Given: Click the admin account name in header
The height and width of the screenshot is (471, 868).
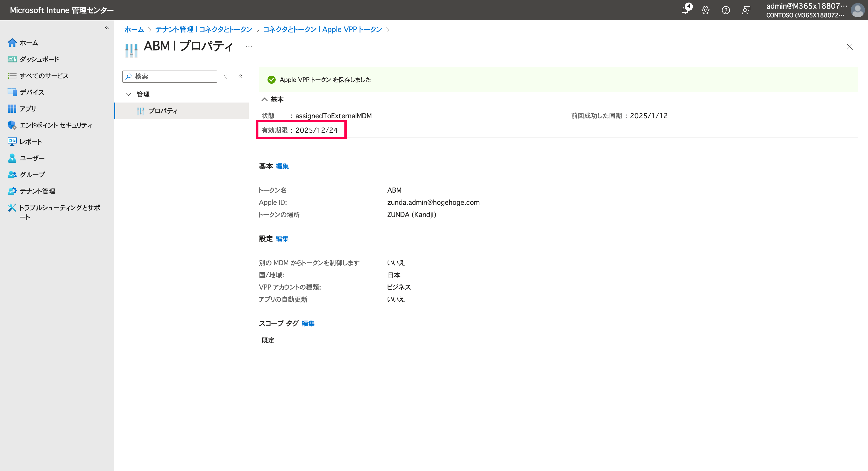Looking at the screenshot, I should click(806, 6).
